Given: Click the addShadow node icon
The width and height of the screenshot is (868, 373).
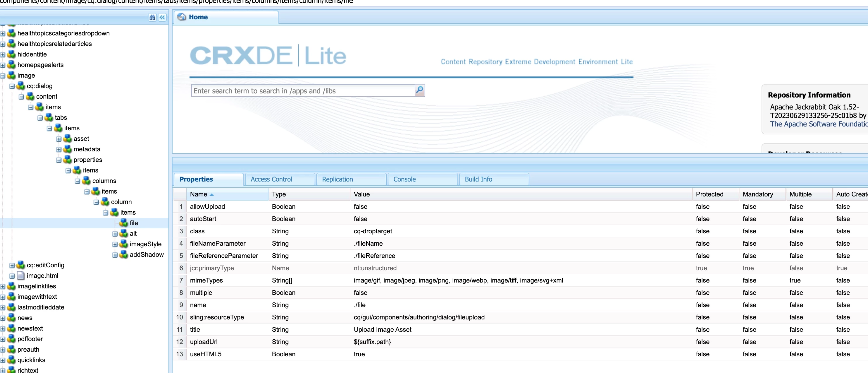Looking at the screenshot, I should (124, 255).
